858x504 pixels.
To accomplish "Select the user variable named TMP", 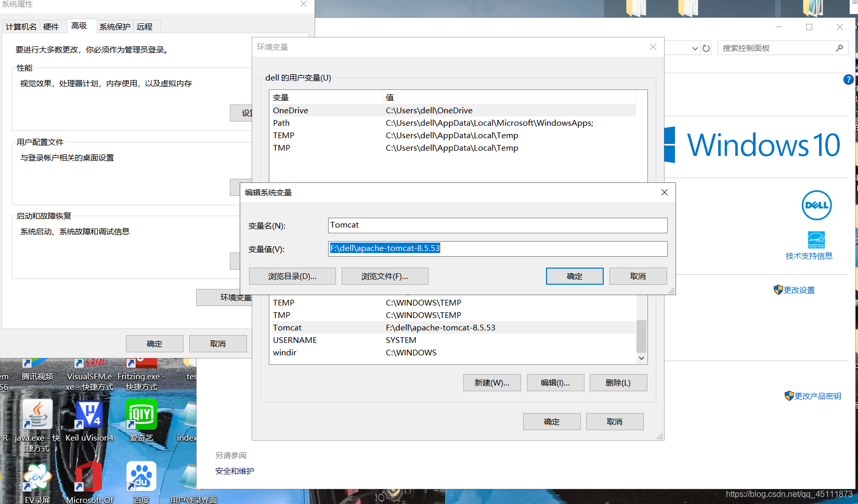I will coord(453,148).
